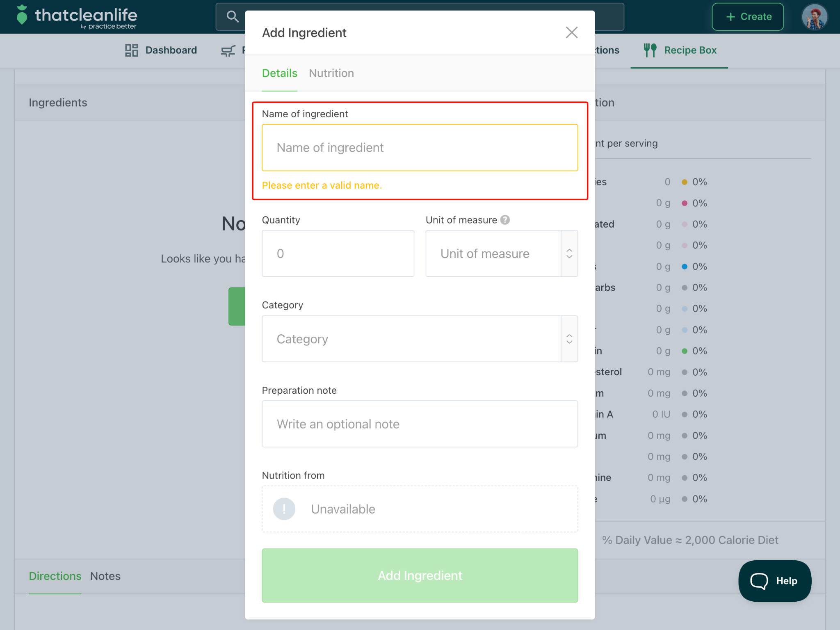The image size is (840, 630).
Task: Click the Recipe Box fork icon
Action: (650, 50)
